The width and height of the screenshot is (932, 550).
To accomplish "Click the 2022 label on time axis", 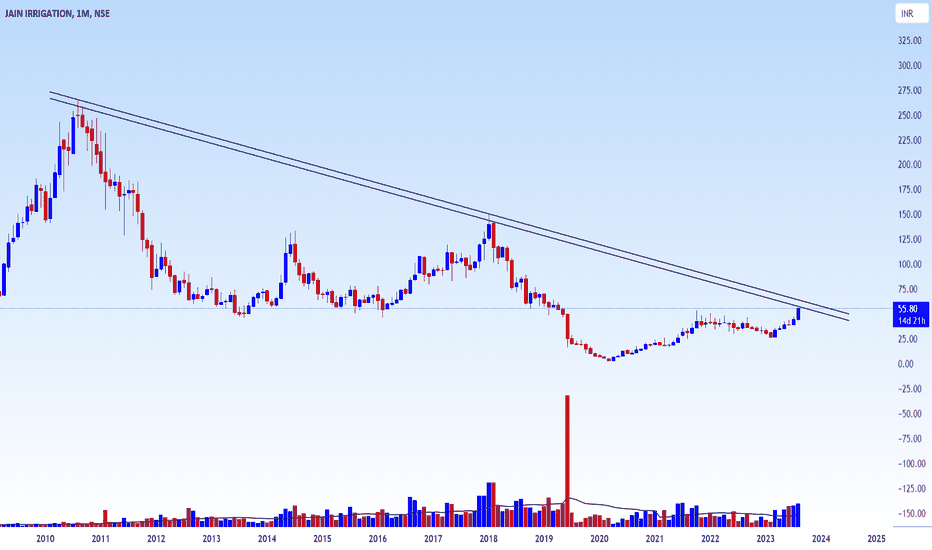I will (x=710, y=539).
